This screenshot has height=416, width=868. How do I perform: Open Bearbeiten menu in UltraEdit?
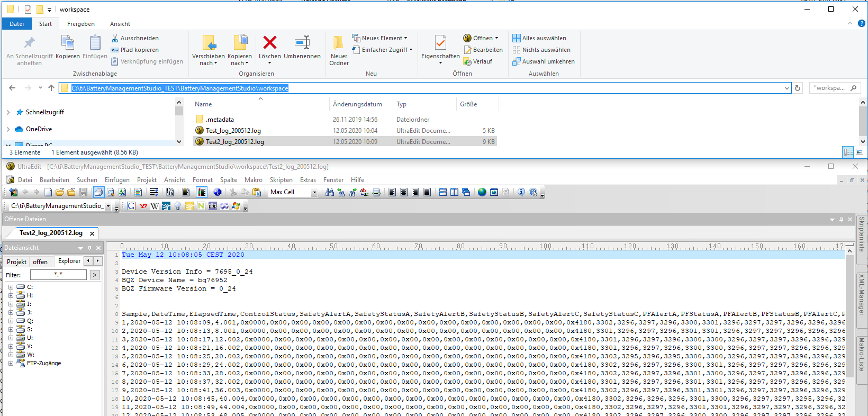coord(55,180)
